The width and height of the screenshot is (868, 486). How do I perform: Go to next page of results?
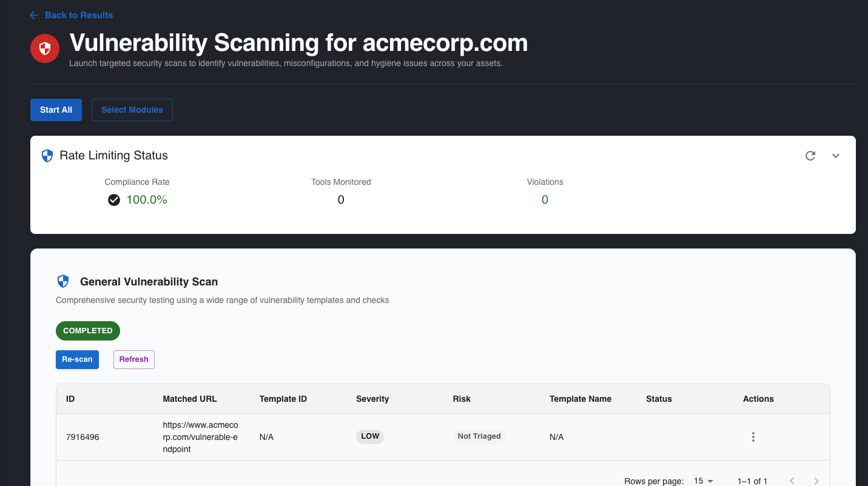(x=816, y=481)
